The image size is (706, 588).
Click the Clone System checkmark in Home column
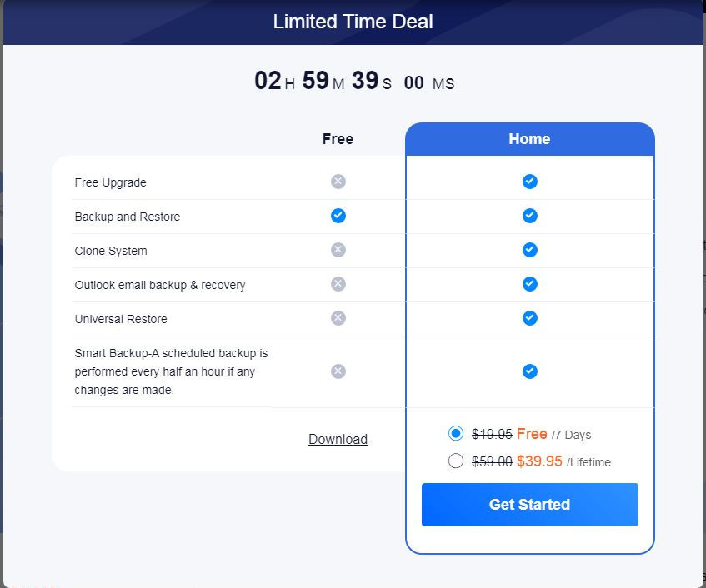(x=529, y=250)
